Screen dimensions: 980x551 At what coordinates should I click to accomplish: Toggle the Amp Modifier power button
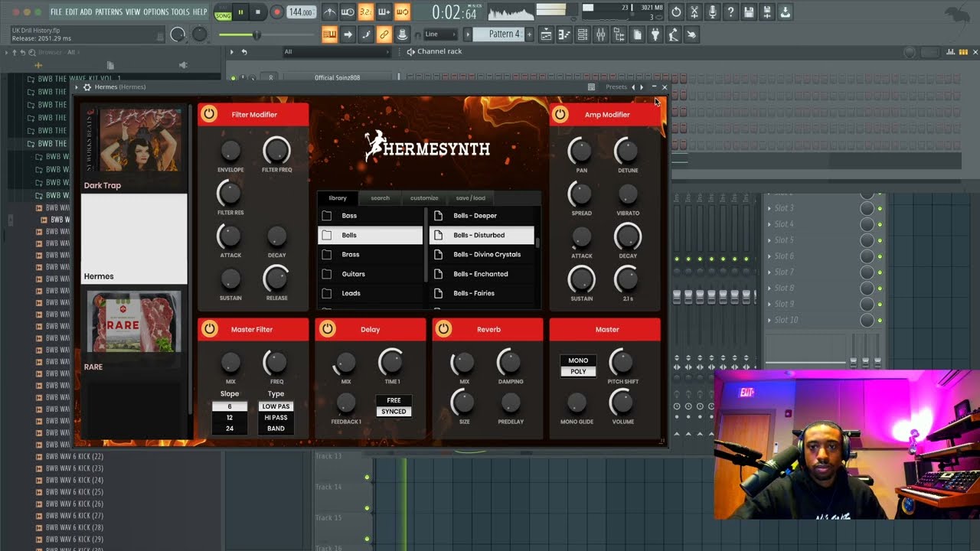[x=560, y=115]
